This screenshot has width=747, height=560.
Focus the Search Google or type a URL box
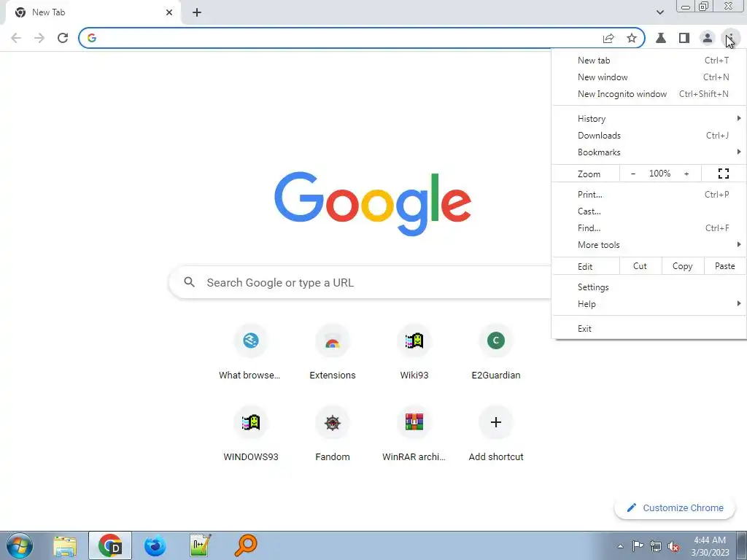360,282
